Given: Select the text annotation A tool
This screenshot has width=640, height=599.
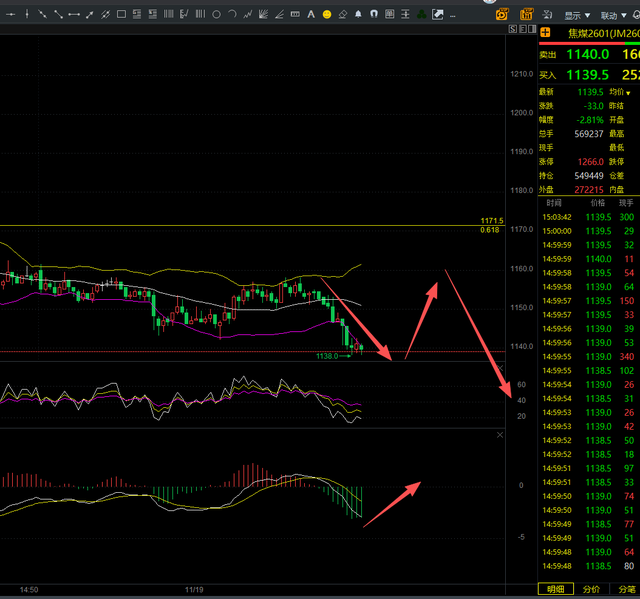Looking at the screenshot, I should pyautogui.click(x=311, y=15).
